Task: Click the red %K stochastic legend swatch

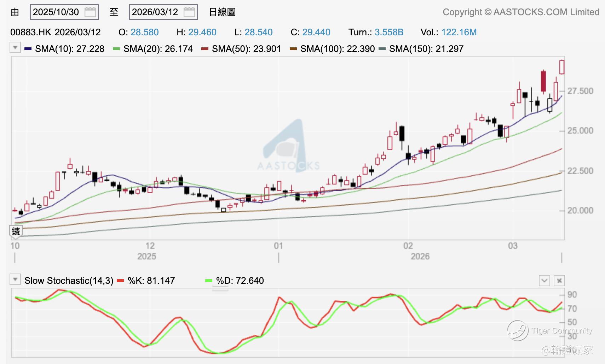Action: point(121,281)
